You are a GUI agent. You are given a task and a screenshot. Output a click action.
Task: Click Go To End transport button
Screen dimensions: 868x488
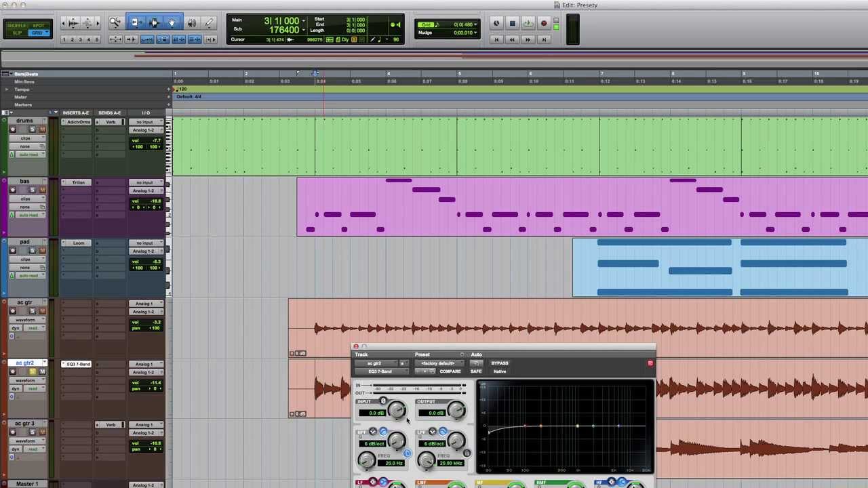pyautogui.click(x=544, y=39)
